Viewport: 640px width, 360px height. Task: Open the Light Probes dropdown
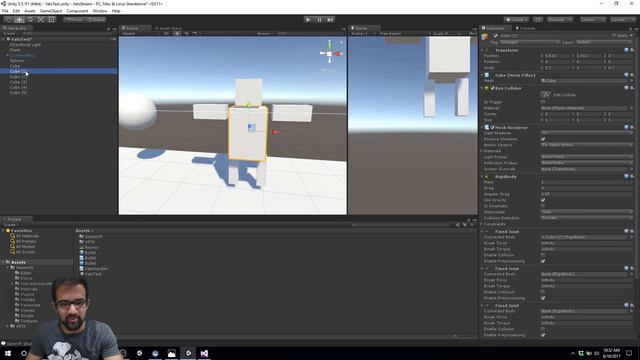click(586, 157)
